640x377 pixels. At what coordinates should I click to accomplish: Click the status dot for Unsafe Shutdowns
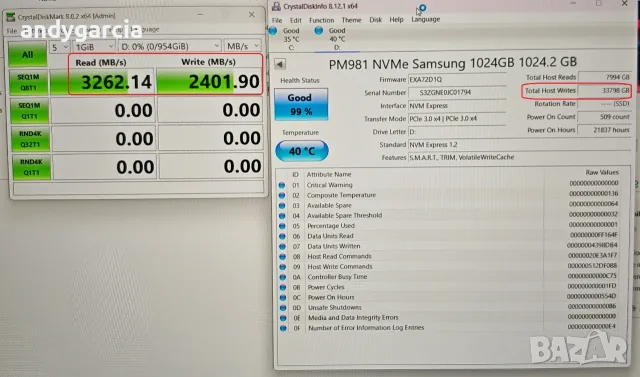[282, 308]
